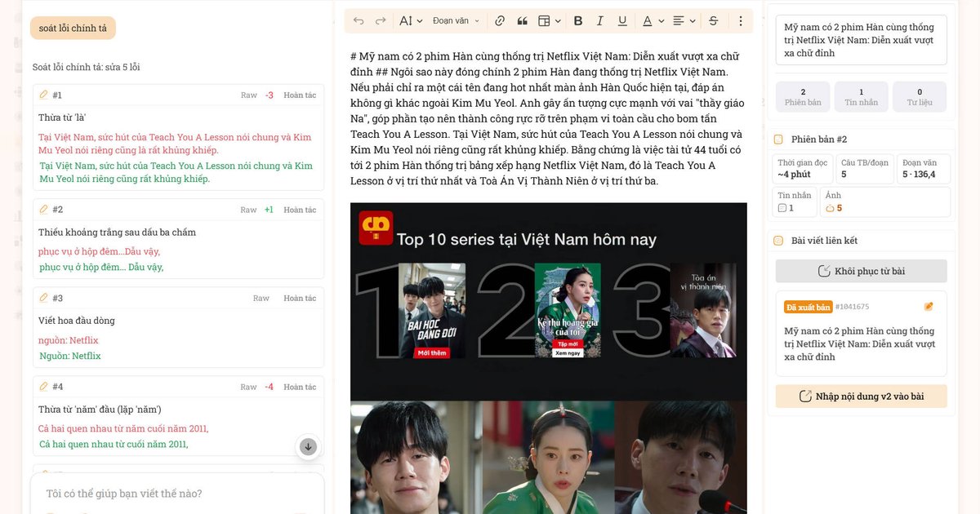The image size is (980, 514).
Task: Insert a hyperlink with the link icon
Action: coord(500,21)
